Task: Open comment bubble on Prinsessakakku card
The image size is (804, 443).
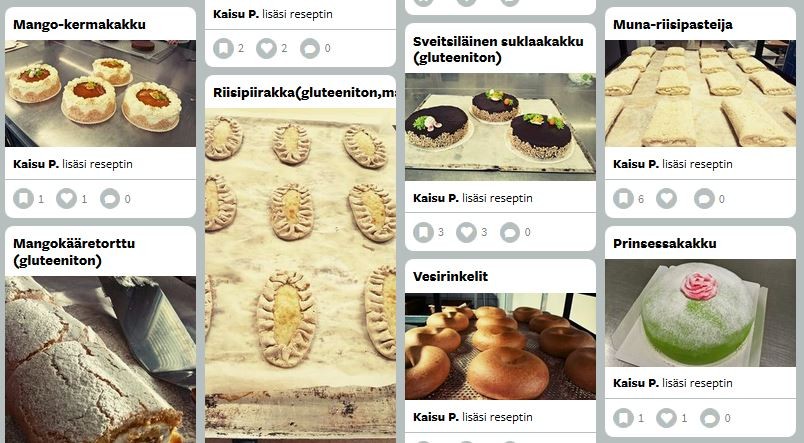Action: point(710,418)
